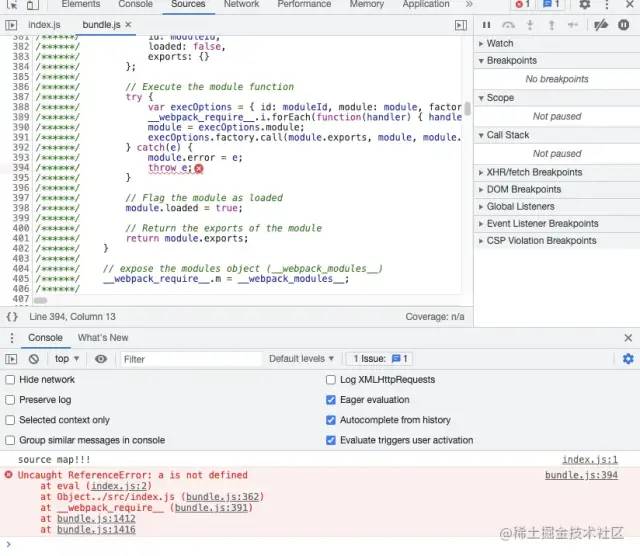
Task: Click the blue issues count badge at top
Action: click(551, 4)
